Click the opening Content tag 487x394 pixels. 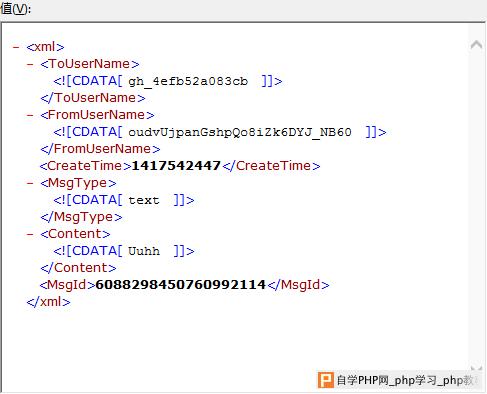click(x=75, y=234)
